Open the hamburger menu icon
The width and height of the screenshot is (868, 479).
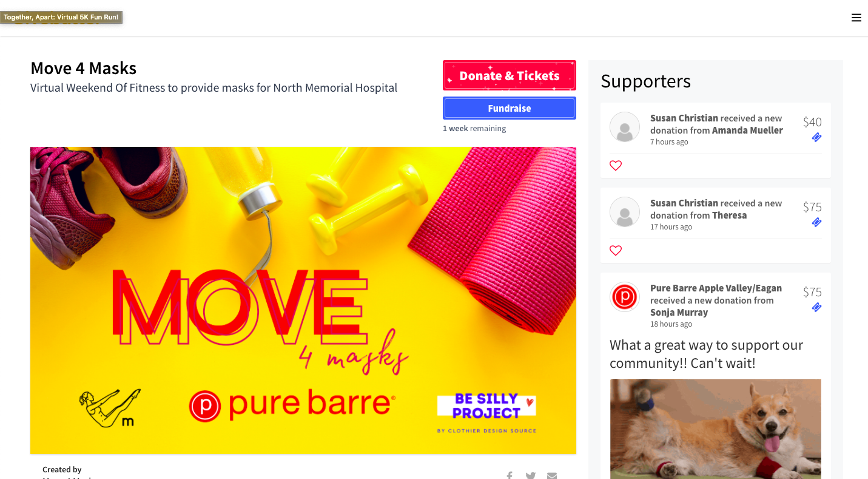[856, 18]
